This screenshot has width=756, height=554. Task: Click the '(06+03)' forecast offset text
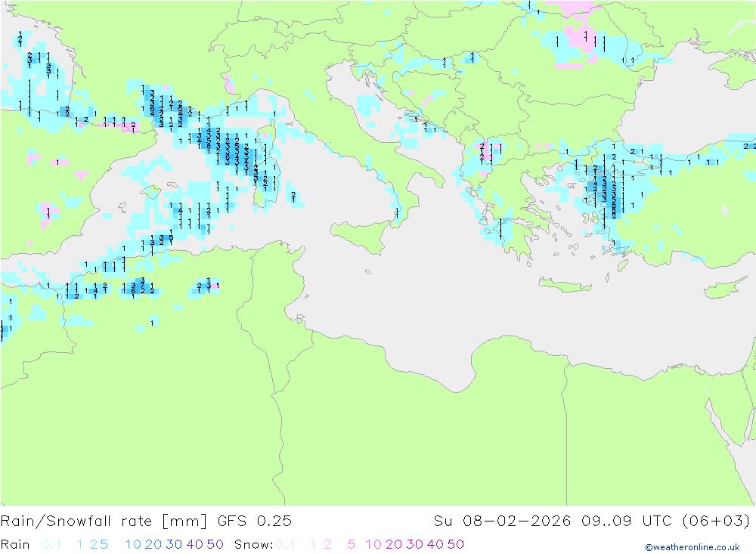[717, 522]
